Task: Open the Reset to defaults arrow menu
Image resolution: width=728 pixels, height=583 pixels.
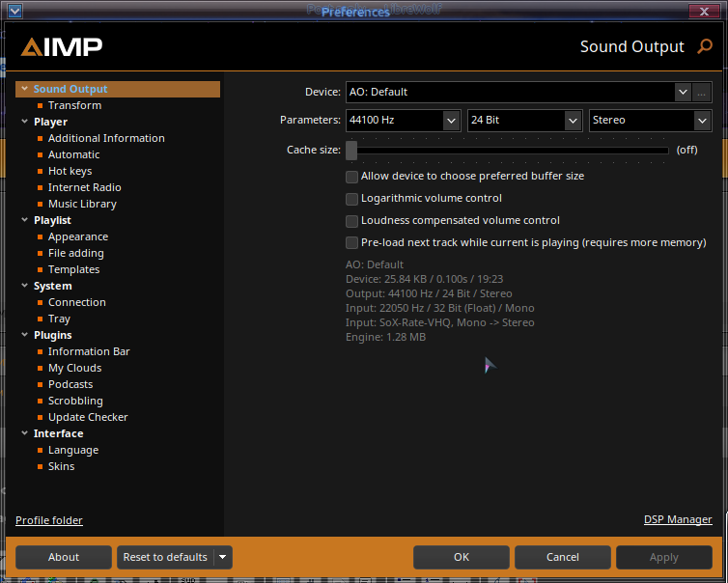Action: click(x=223, y=557)
